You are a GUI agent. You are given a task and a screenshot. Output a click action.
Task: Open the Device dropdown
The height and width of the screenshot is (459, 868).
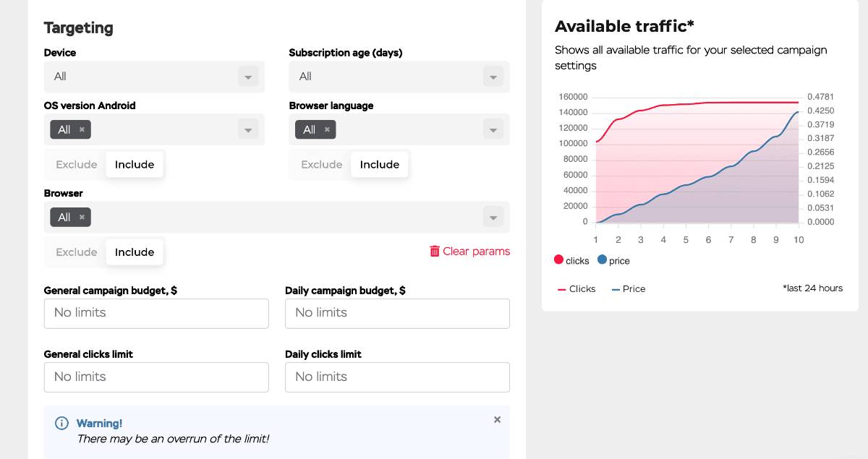tap(247, 77)
